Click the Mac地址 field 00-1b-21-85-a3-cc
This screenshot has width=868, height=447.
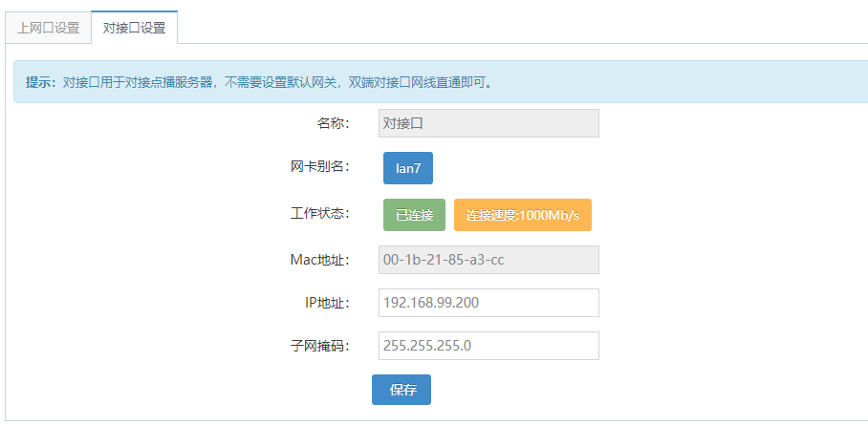point(488,260)
